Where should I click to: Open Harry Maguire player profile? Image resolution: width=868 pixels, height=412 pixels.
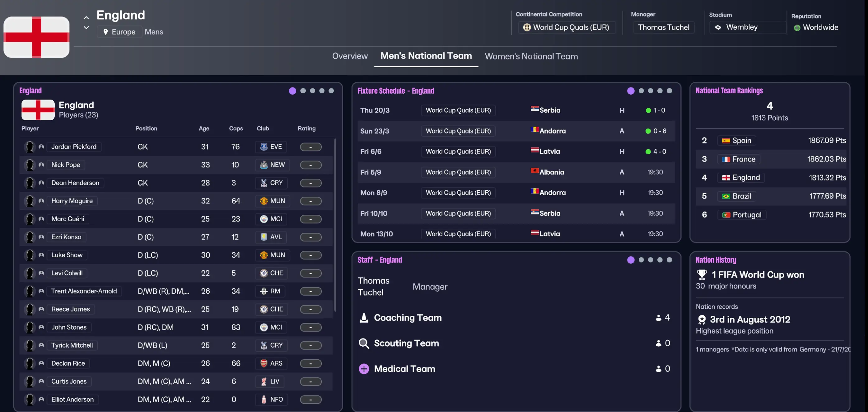coord(72,201)
